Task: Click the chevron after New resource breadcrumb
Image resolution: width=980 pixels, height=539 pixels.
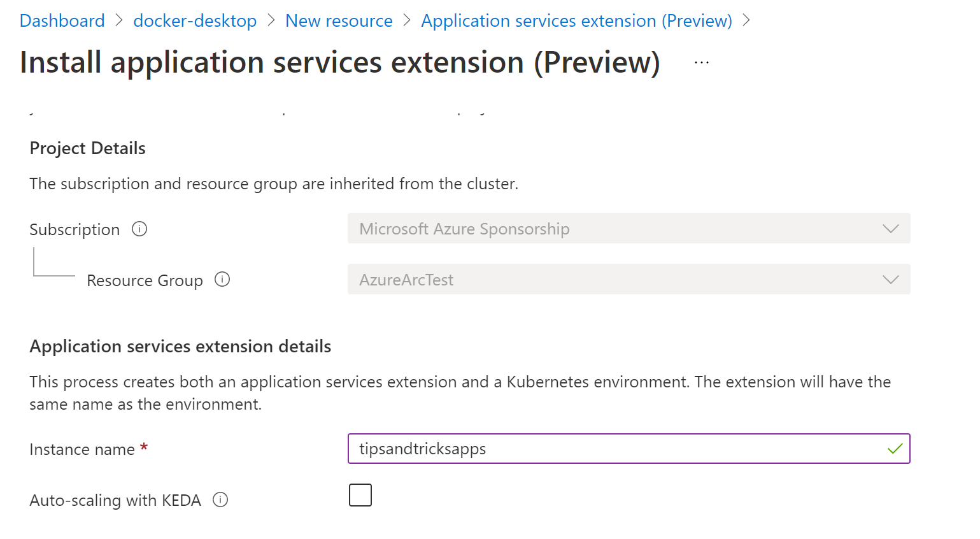Action: tap(407, 20)
